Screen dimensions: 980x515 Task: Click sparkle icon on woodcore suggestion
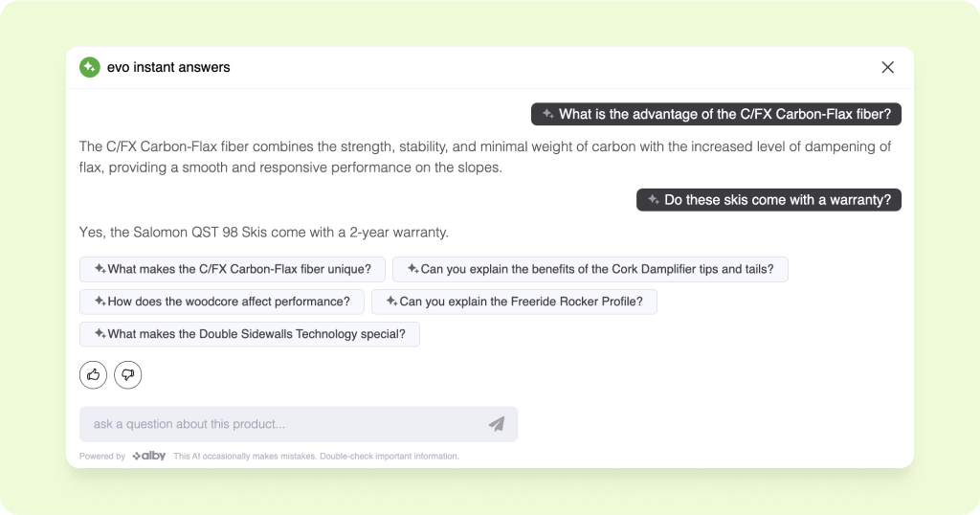pyautogui.click(x=100, y=302)
